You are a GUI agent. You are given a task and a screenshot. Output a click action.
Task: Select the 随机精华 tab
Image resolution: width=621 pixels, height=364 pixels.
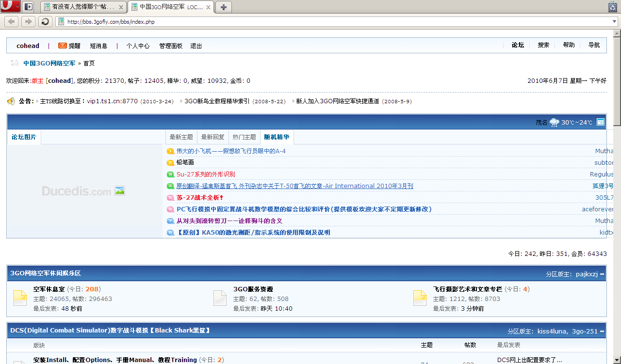277,137
